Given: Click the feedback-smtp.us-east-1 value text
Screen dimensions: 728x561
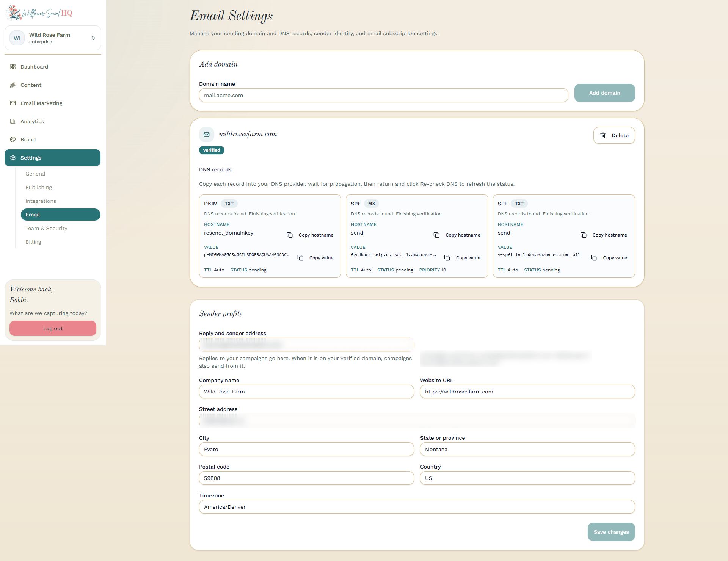Looking at the screenshot, I should pyautogui.click(x=393, y=255).
